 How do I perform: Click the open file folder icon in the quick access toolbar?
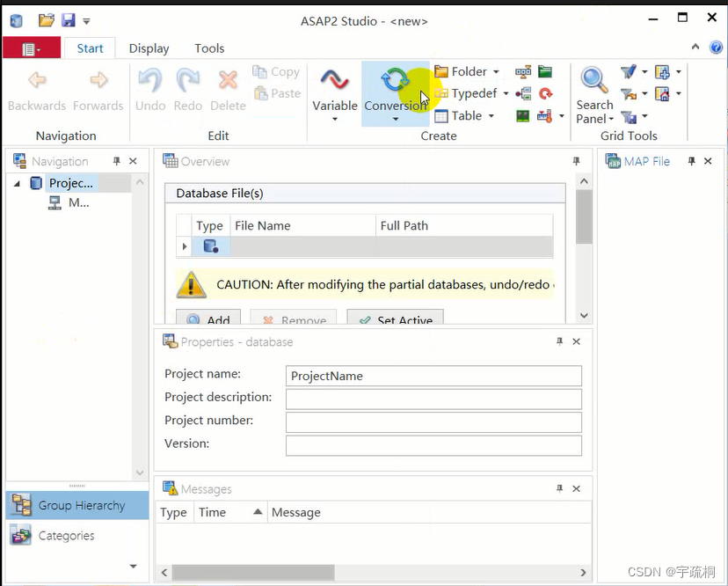pos(47,20)
